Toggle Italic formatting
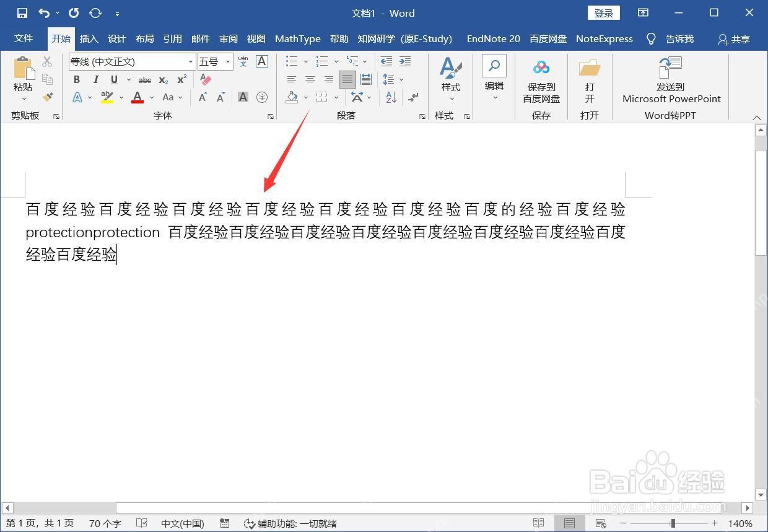The height and width of the screenshot is (532, 768). pos(95,80)
